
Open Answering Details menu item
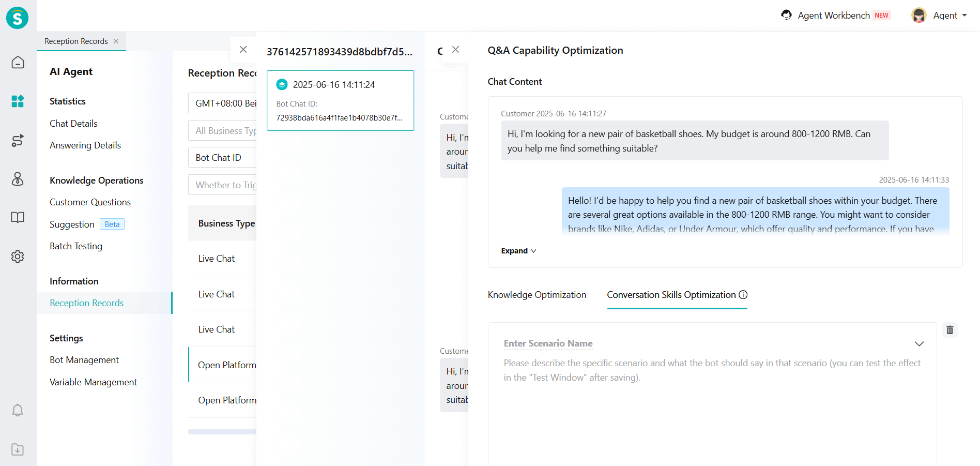click(85, 145)
